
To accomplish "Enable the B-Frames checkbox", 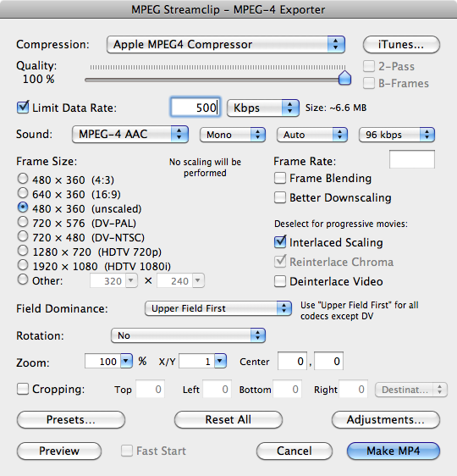I will point(369,83).
